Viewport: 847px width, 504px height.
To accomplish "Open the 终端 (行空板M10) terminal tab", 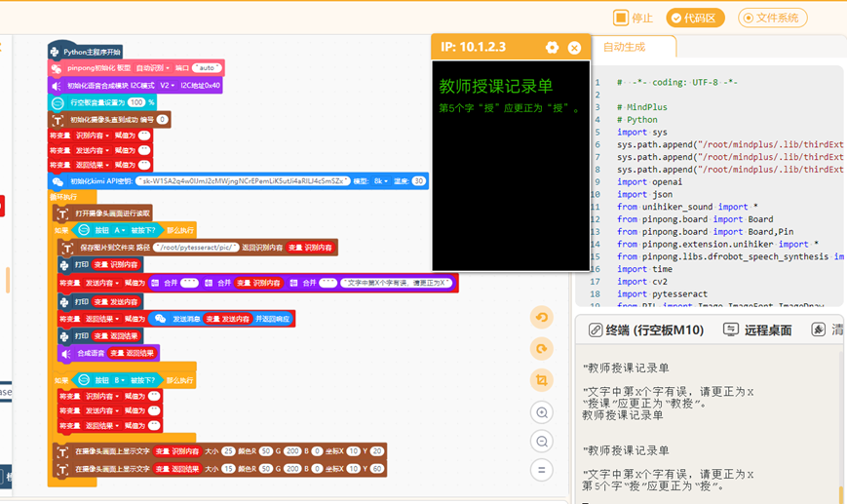I will 646,330.
